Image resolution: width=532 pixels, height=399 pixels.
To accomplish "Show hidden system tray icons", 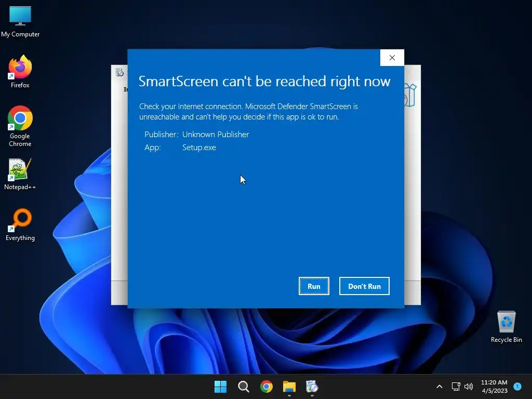I will (440, 387).
